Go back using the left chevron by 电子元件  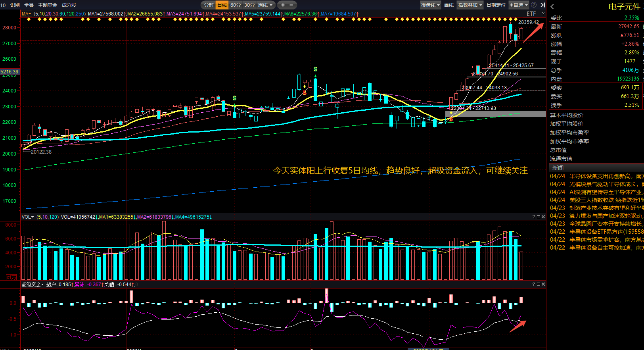(552, 7)
